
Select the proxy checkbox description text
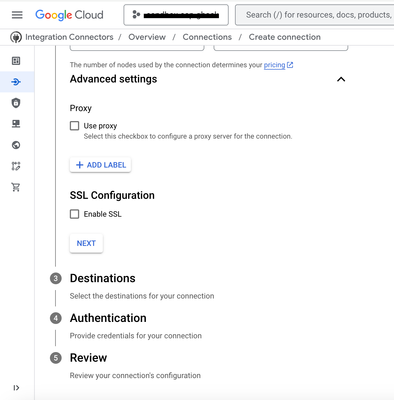coord(188,136)
